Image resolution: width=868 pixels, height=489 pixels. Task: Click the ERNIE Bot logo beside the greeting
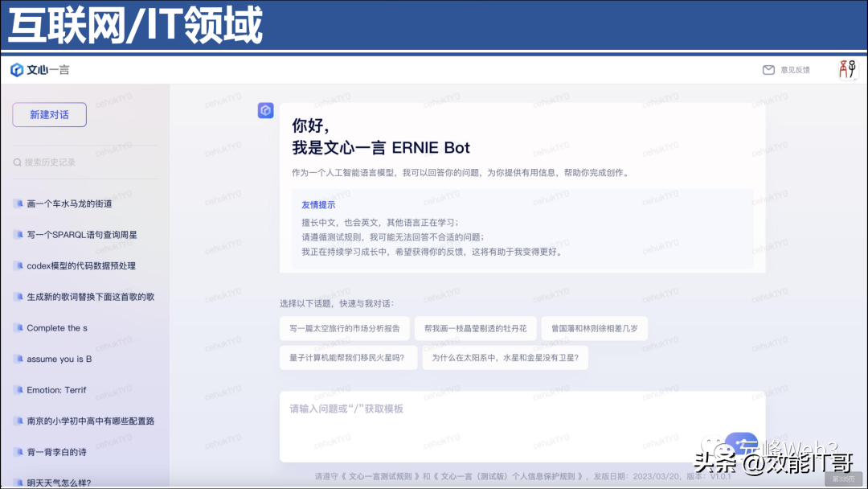coord(266,110)
